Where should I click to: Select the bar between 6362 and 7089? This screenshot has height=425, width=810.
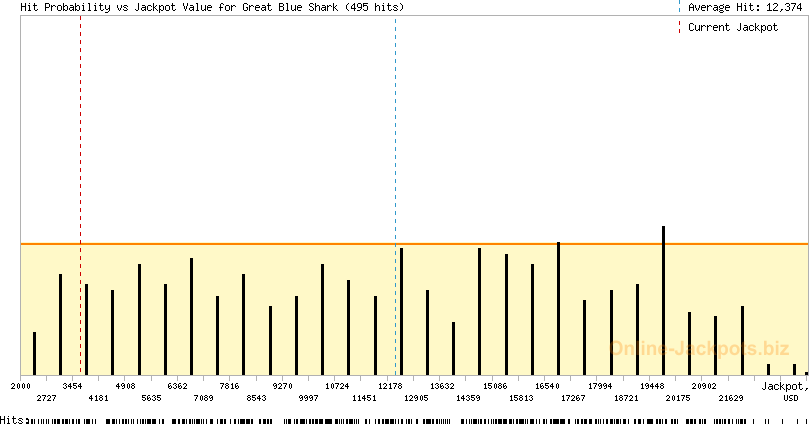coord(191,316)
